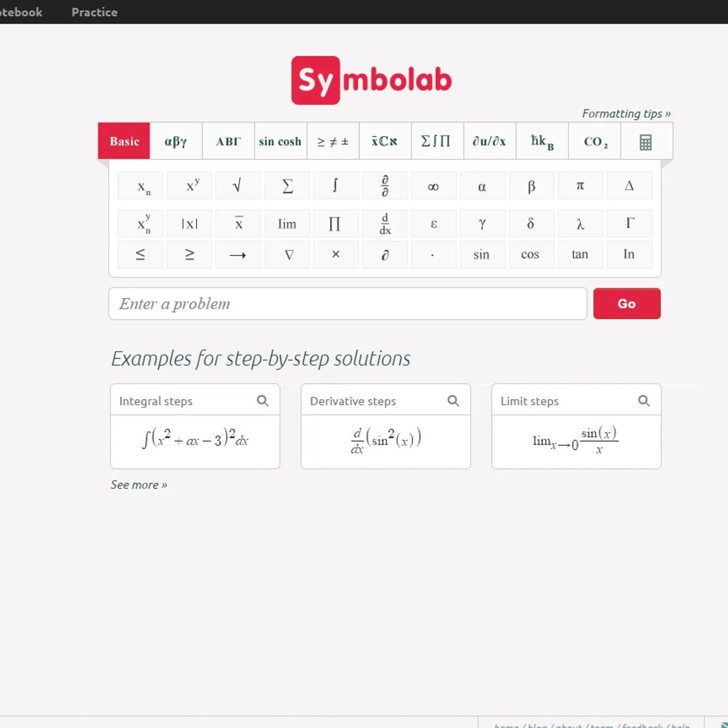The width and height of the screenshot is (728, 728).
Task: Insert the greater-than-or-equal symbol
Action: [189, 255]
